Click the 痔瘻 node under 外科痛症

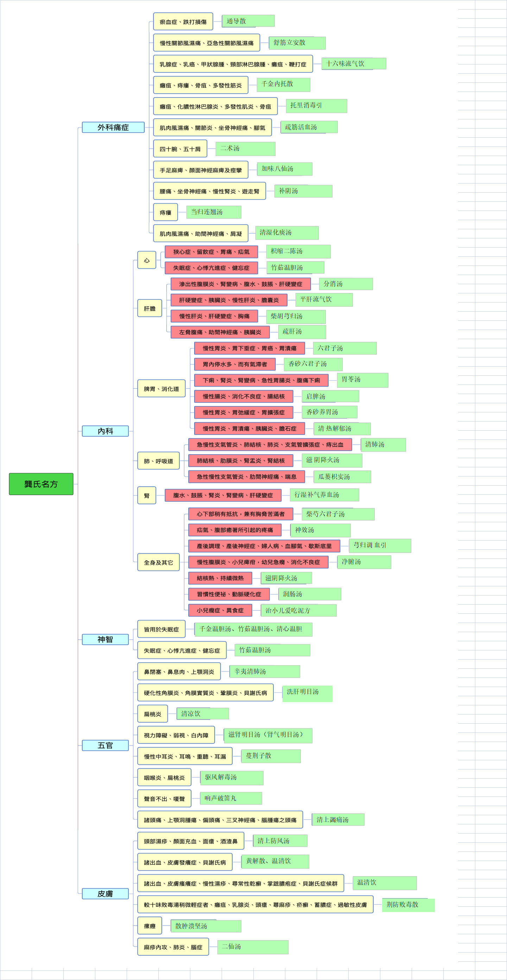tap(166, 212)
